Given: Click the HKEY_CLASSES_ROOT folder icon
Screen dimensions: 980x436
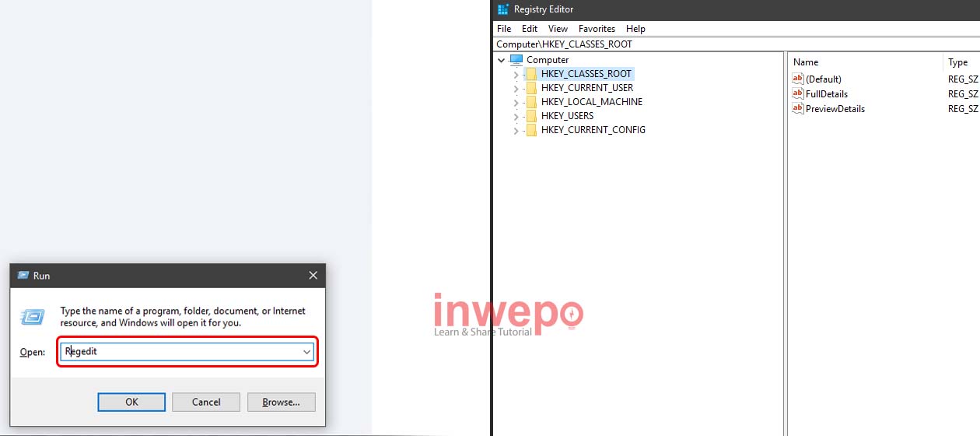Looking at the screenshot, I should 531,74.
